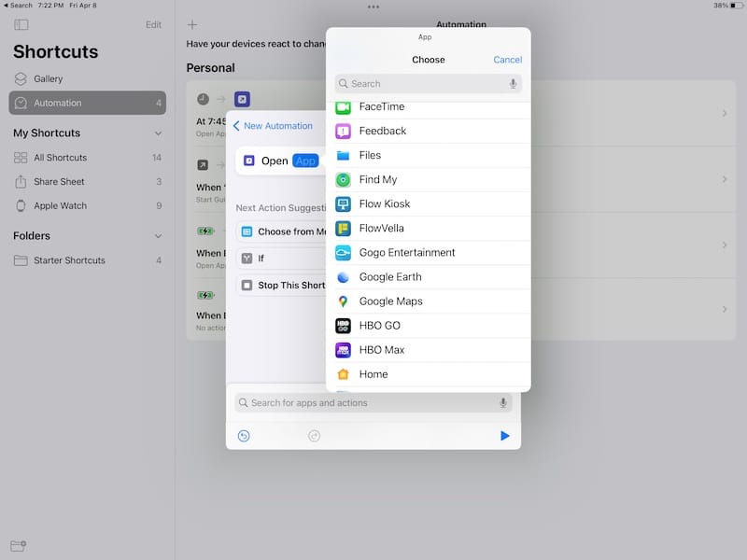
Task: Open the multitasking three-dots menu
Action: [373, 7]
